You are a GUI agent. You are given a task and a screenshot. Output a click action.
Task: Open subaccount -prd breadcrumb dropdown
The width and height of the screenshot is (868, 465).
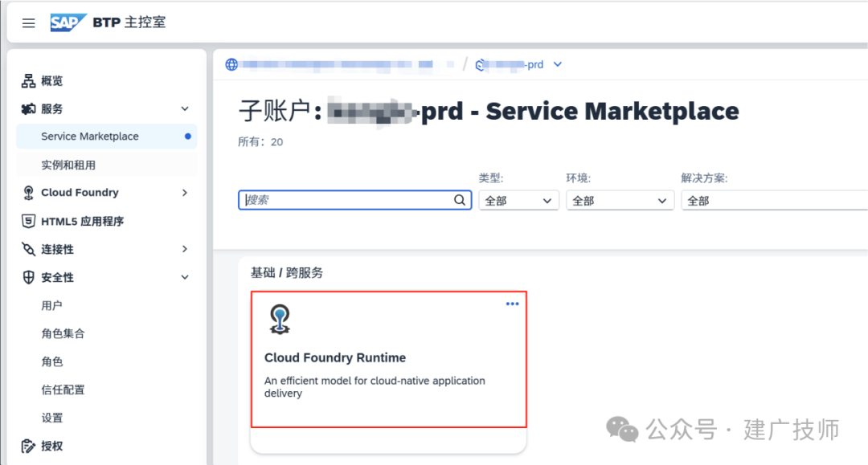point(558,64)
